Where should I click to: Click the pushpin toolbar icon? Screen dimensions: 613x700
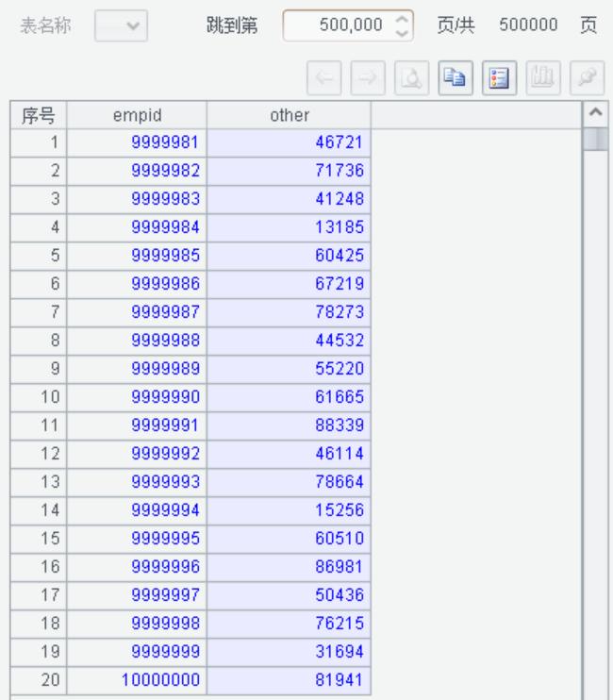(x=588, y=78)
